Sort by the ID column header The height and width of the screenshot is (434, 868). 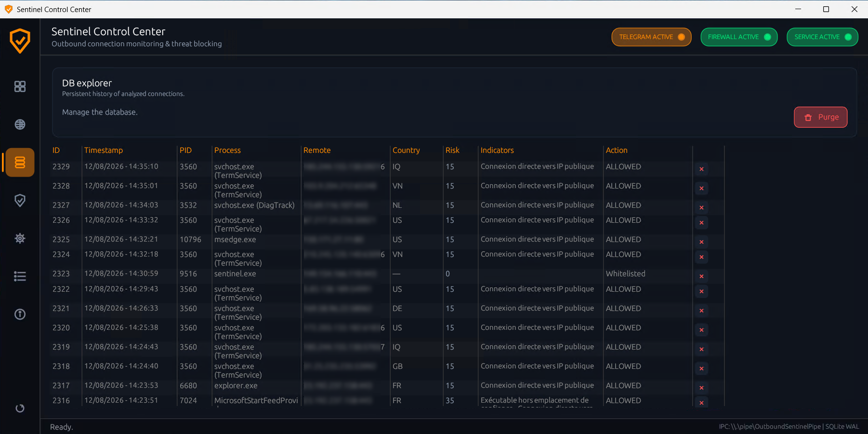[56, 150]
